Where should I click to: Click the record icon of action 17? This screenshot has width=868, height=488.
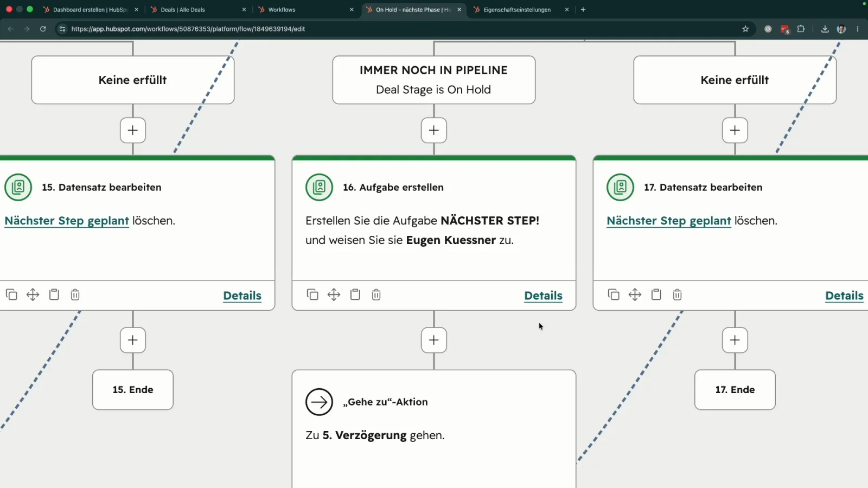620,187
